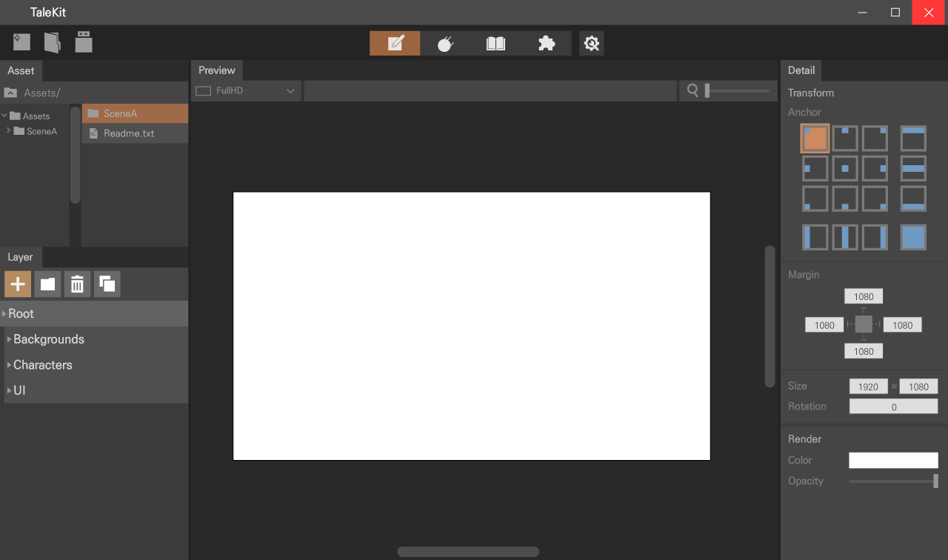Click the Size width field showing 1920
The width and height of the screenshot is (948, 560).
click(x=868, y=386)
